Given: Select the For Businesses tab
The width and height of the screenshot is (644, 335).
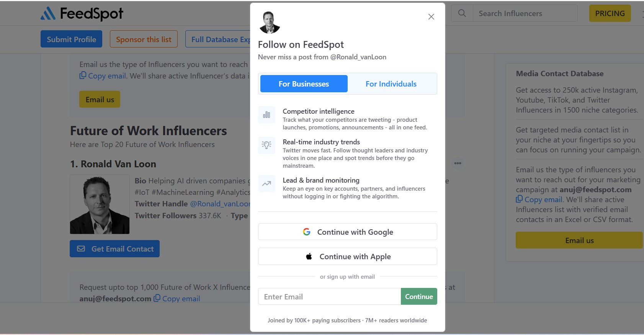Looking at the screenshot, I should coord(304,84).
